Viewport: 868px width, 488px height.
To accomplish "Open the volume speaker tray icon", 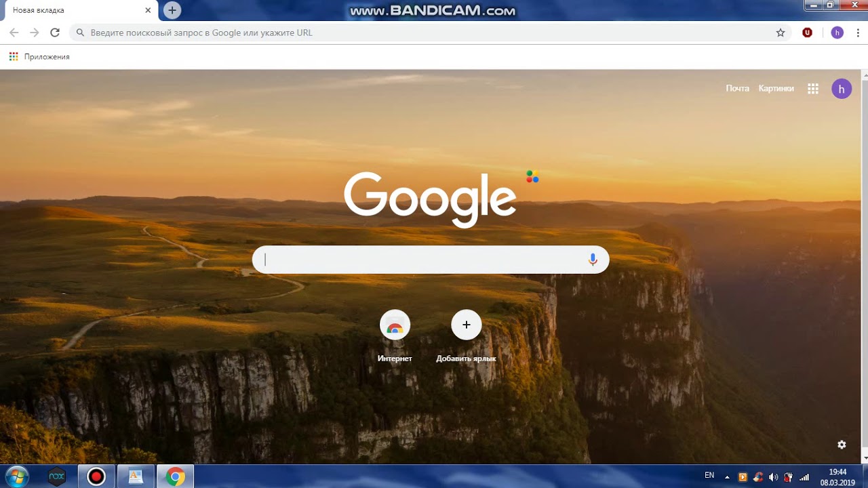I will tap(774, 477).
